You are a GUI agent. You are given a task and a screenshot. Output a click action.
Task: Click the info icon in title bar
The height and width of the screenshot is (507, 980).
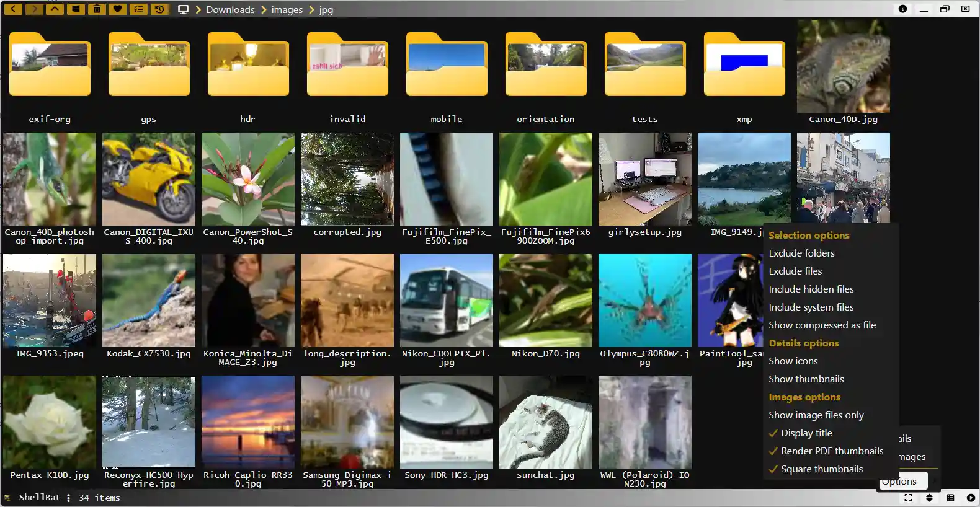tap(902, 9)
